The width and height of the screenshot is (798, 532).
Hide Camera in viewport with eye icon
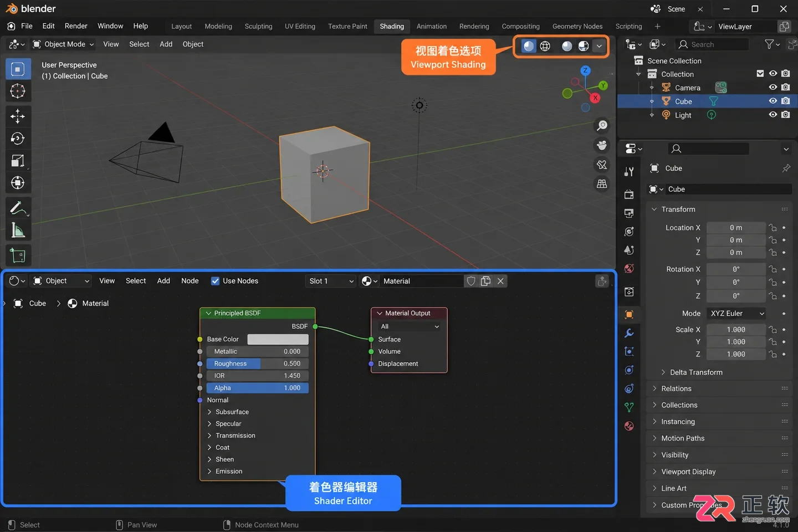[773, 88]
